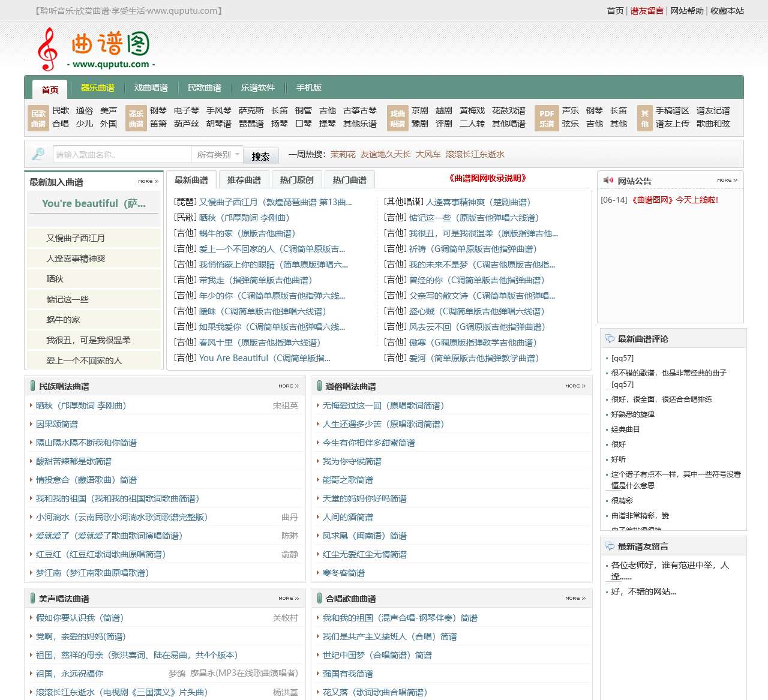Click the speaker icon beside 网站公告

point(608,181)
